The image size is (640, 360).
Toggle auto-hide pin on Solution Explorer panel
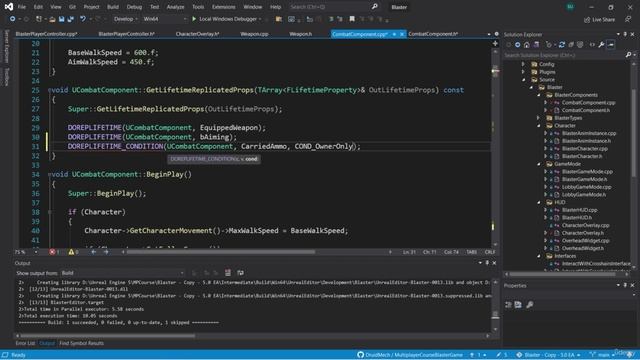click(x=625, y=34)
